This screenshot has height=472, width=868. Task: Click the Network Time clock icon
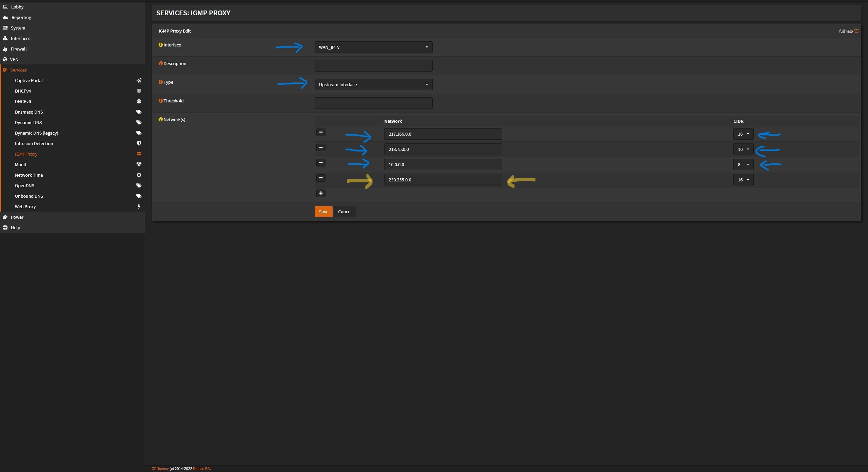(139, 175)
